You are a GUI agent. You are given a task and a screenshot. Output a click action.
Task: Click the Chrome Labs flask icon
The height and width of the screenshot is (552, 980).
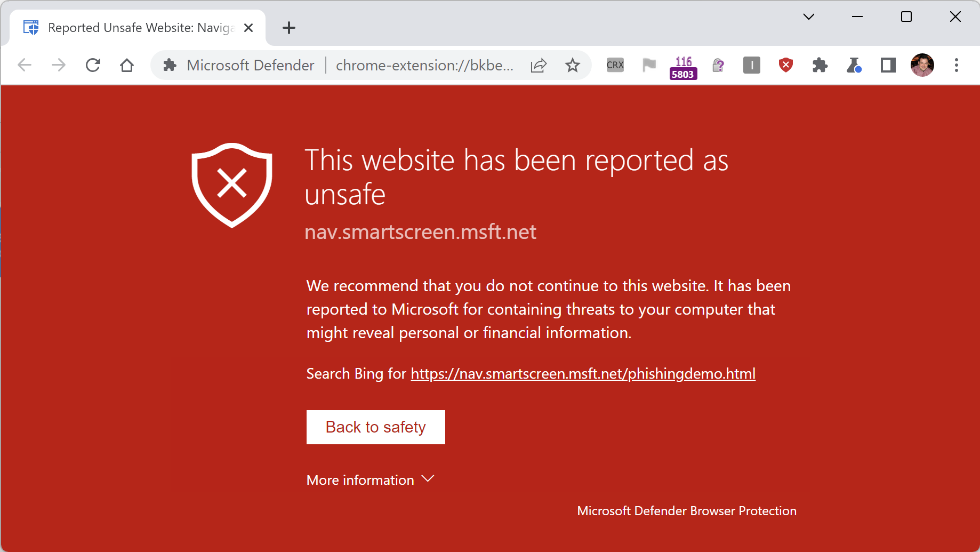pyautogui.click(x=854, y=65)
